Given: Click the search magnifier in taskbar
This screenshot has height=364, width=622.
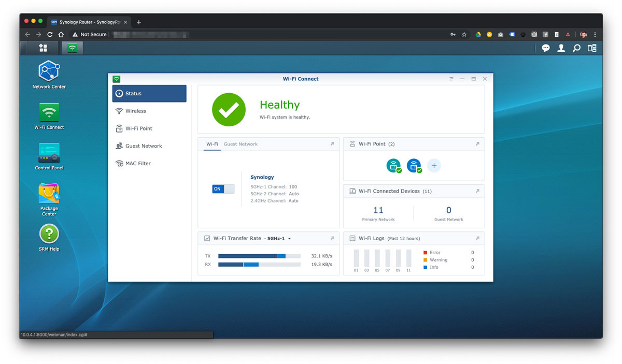Looking at the screenshot, I should 576,48.
